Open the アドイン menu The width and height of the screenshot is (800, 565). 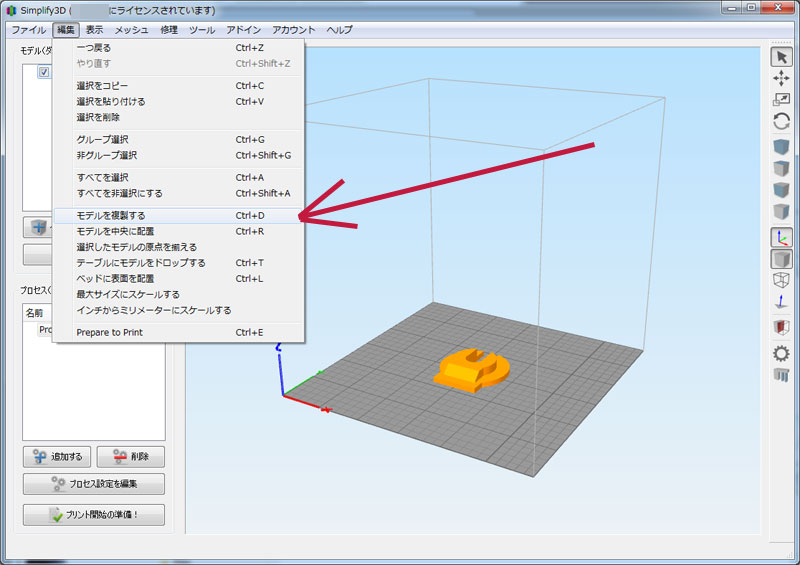click(243, 30)
